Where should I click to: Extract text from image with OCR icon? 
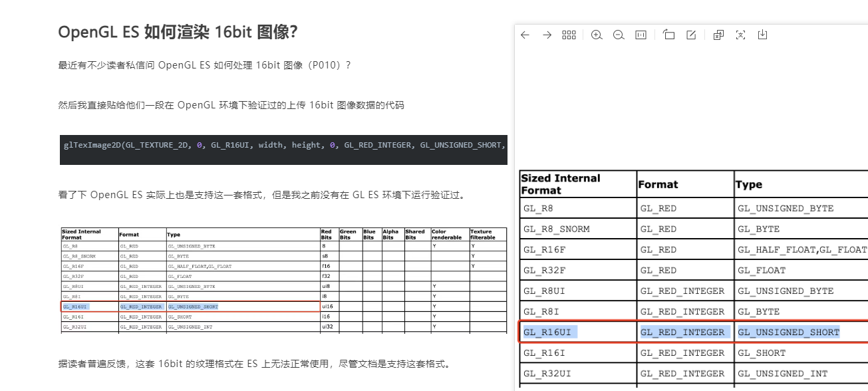click(740, 35)
